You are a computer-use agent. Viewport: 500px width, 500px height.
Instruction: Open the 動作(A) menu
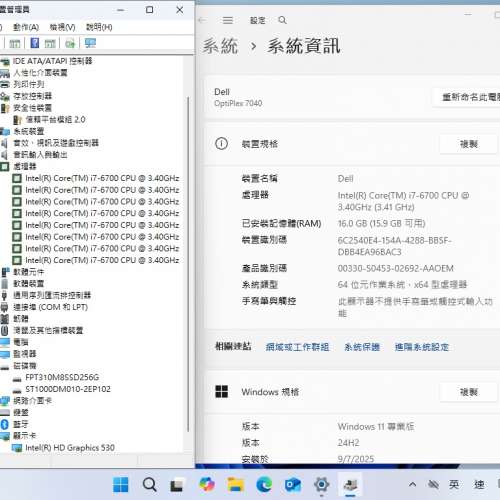point(26,27)
